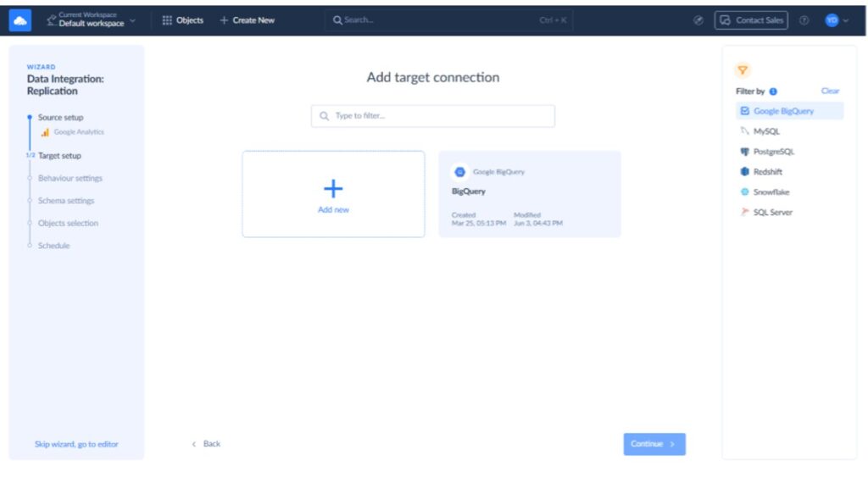This screenshot has height=488, width=868.
Task: Click the blue plus icon in Add new card
Action: 333,189
